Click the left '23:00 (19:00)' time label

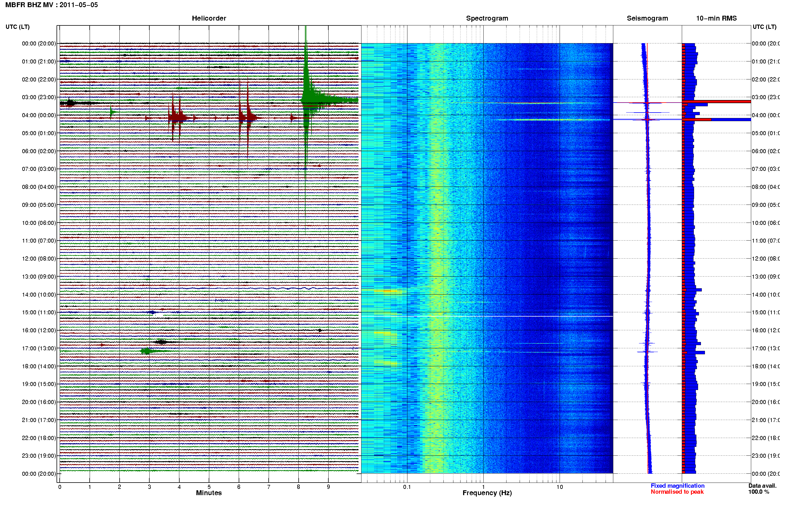tap(39, 456)
